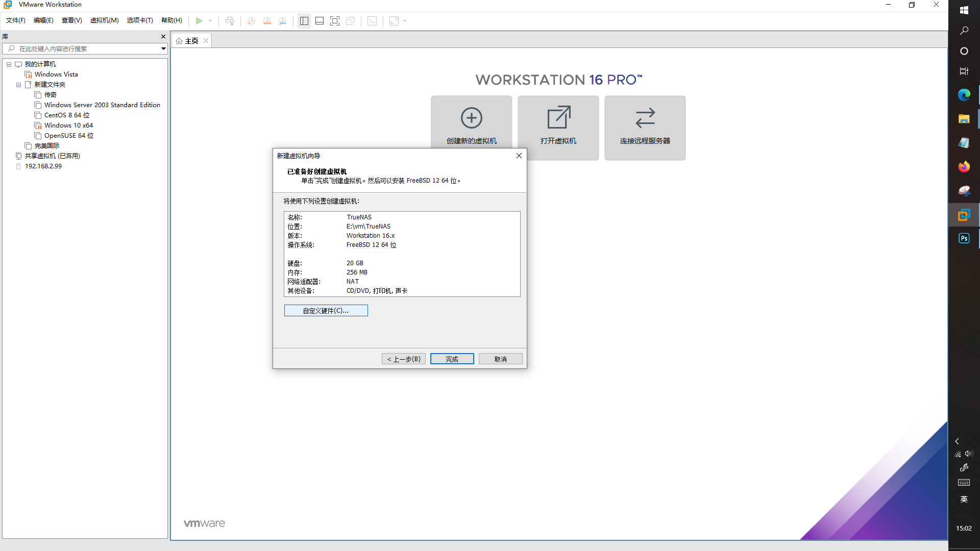The width and height of the screenshot is (980, 551).
Task: Click the Unity mode toolbar icon
Action: pyautogui.click(x=350, y=21)
